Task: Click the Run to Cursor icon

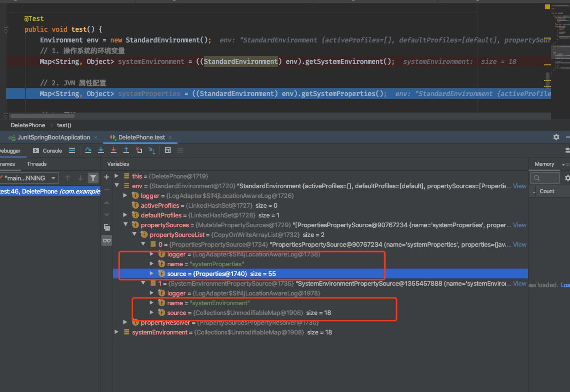Action: point(152,150)
